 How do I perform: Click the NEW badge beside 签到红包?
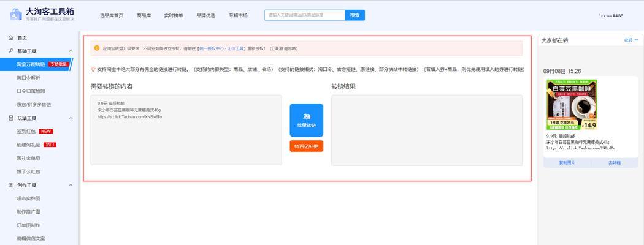pos(46,131)
